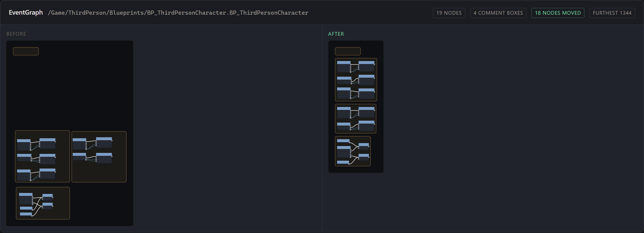Click the small empty comment box in BEFORE

click(x=26, y=51)
